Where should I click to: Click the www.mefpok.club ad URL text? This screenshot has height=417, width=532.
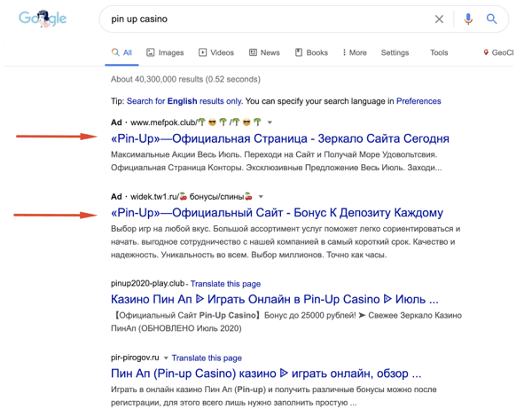pyautogui.click(x=195, y=122)
